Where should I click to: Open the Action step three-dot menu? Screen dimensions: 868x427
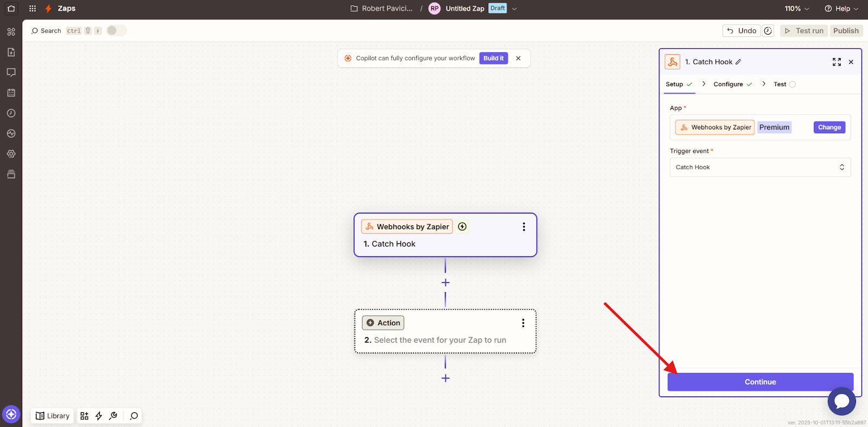point(523,323)
